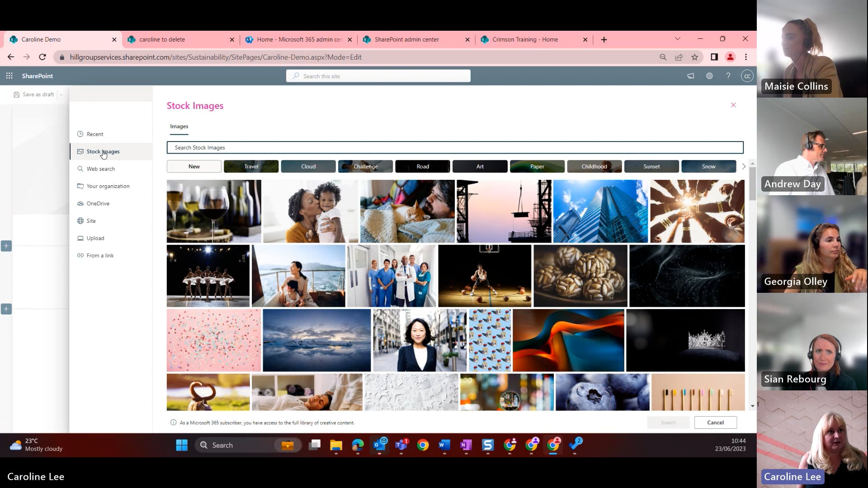Expand the Save as draft dropdown
This screenshot has height=488, width=868.
click(61, 94)
